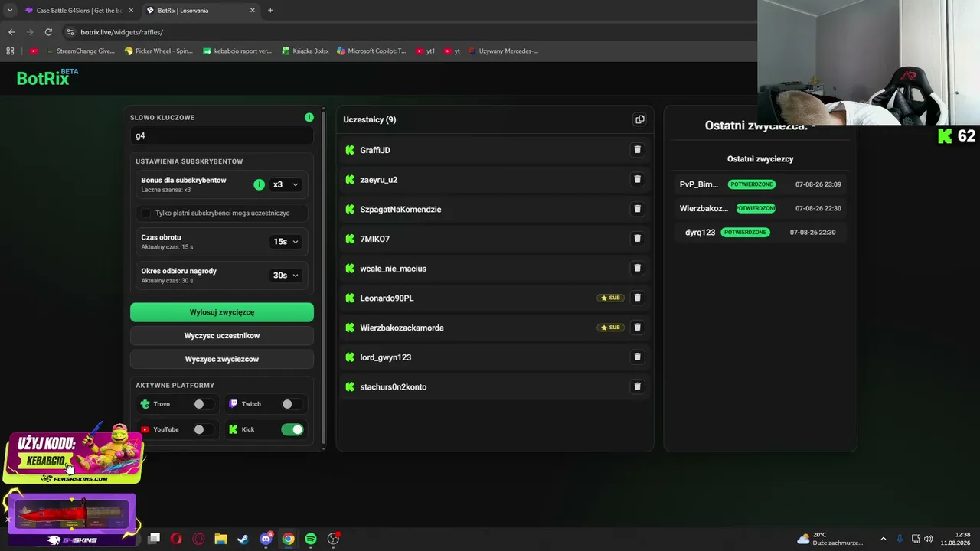This screenshot has height=551, width=980.
Task: Remove zaeyru_u2 using its trash icon
Action: point(637,179)
